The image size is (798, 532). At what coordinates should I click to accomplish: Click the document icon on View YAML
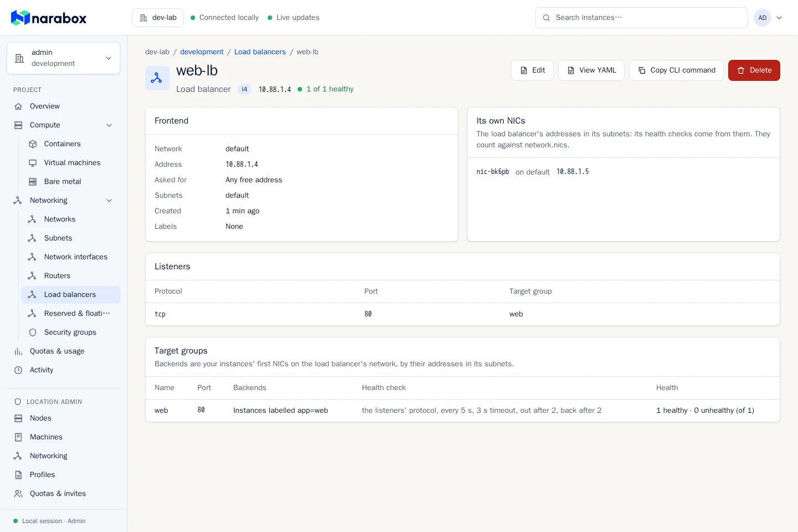point(571,70)
